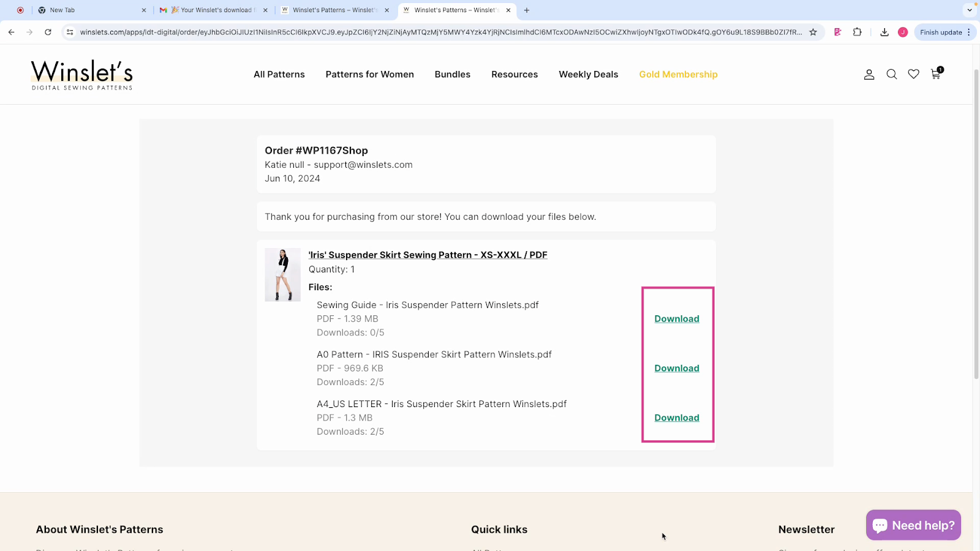
Task: Open Weekly Deals menu
Action: (589, 74)
